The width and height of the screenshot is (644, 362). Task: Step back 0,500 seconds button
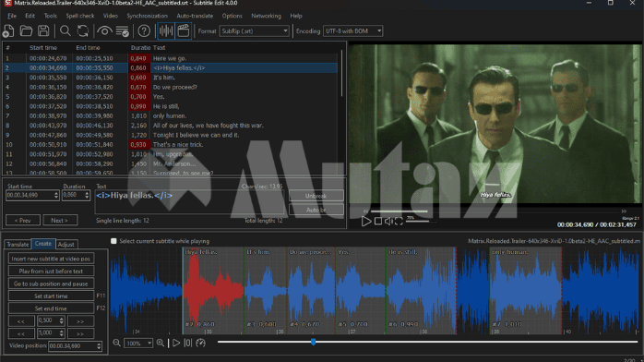(21, 321)
